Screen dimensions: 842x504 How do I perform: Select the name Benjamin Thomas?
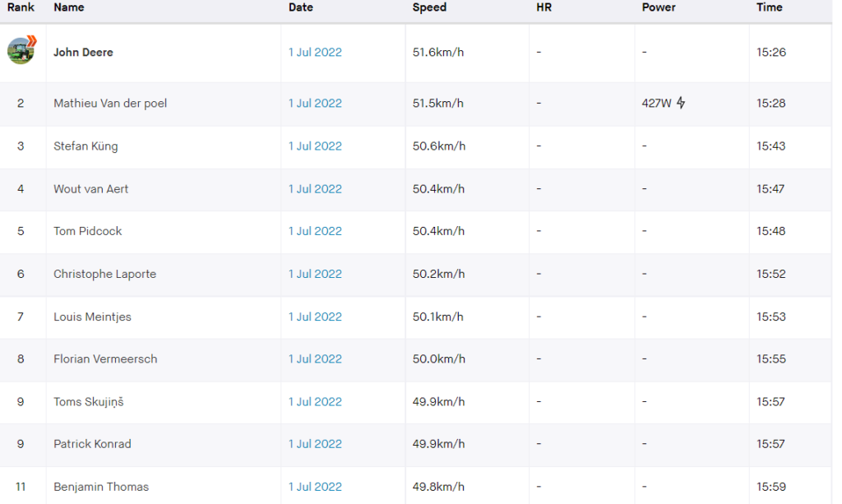click(x=101, y=487)
